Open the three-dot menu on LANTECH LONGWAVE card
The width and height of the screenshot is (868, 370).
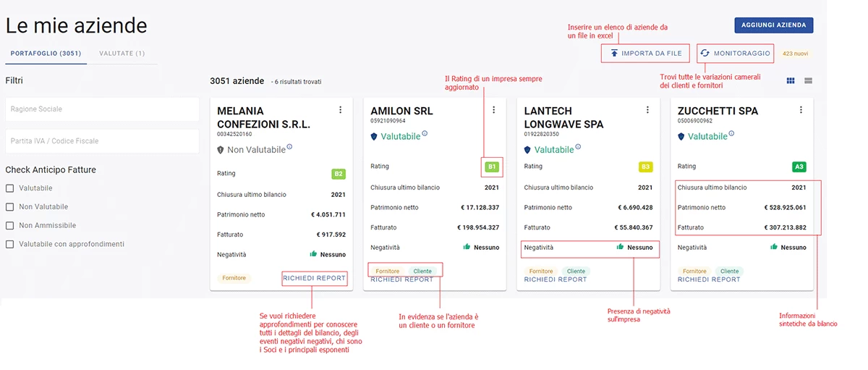click(647, 110)
